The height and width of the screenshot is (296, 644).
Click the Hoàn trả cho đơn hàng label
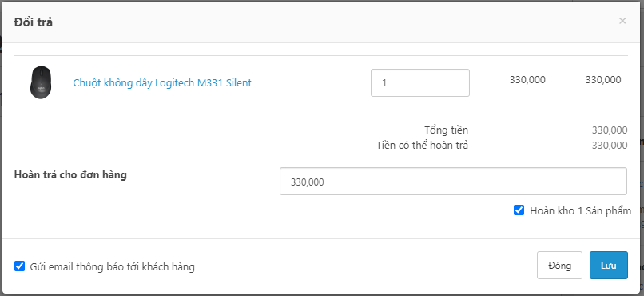pyautogui.click(x=70, y=174)
